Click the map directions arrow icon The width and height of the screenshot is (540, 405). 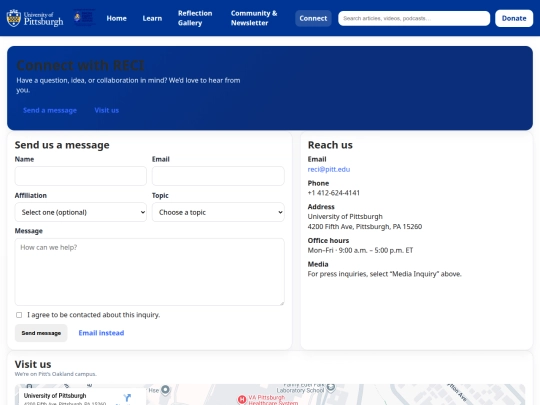pyautogui.click(x=127, y=398)
